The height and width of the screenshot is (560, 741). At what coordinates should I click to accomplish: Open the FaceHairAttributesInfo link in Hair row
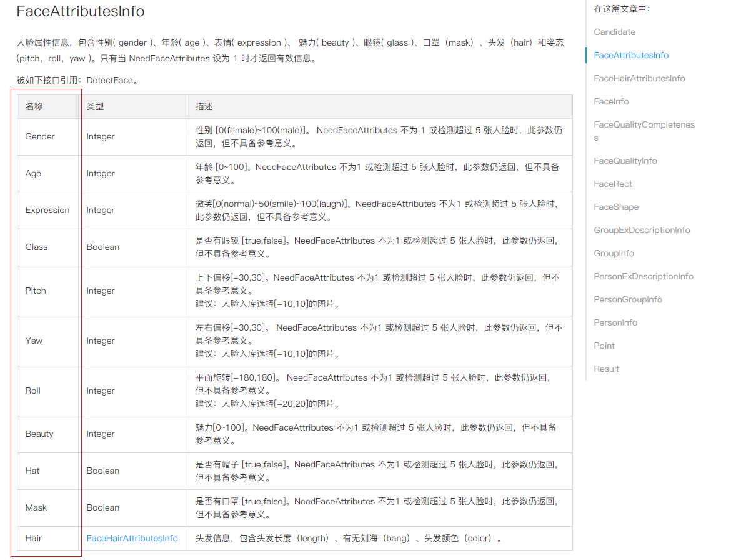click(x=132, y=538)
